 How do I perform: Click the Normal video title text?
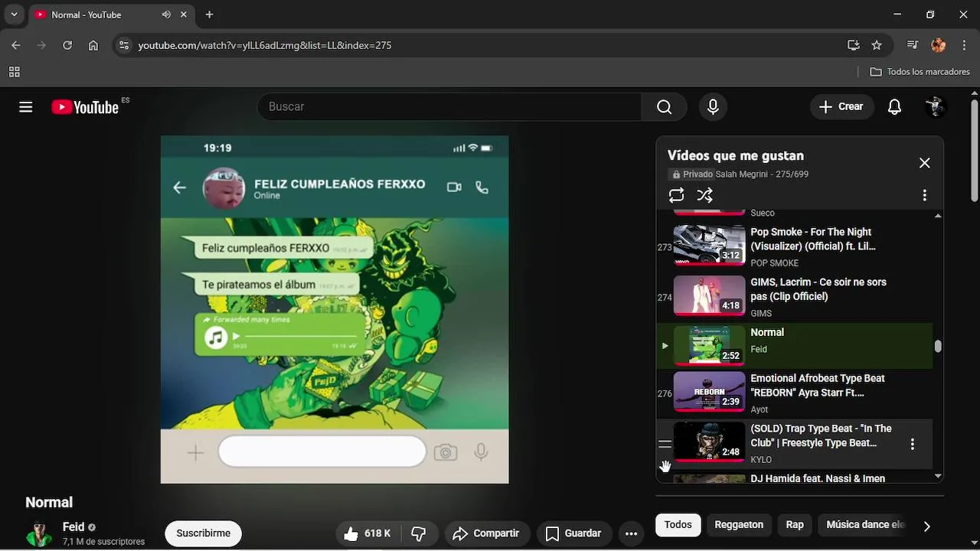coord(49,503)
